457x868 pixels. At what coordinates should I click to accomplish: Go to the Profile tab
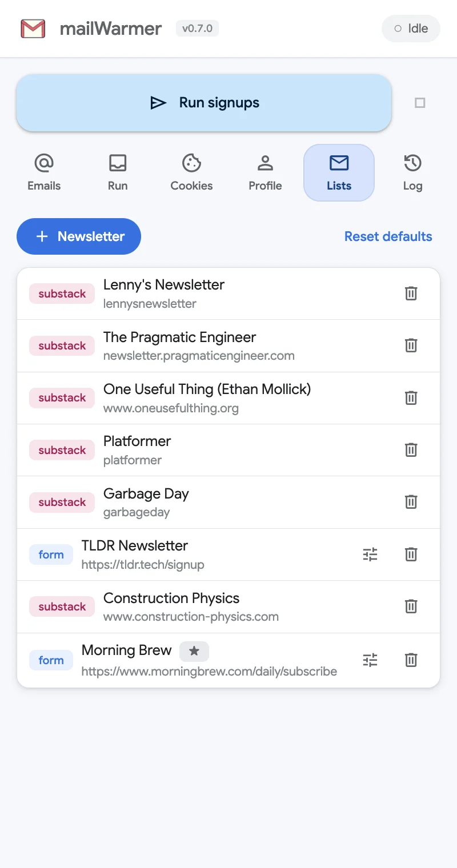click(265, 172)
